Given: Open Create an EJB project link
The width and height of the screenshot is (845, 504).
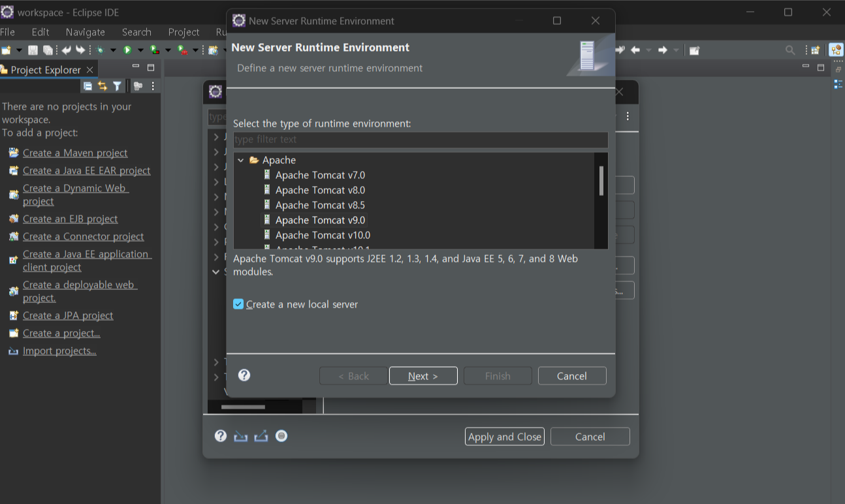Looking at the screenshot, I should 71,219.
